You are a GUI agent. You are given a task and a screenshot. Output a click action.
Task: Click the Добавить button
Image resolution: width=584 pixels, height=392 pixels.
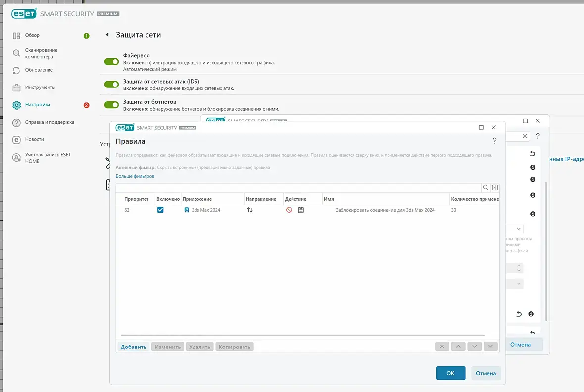[x=133, y=347]
